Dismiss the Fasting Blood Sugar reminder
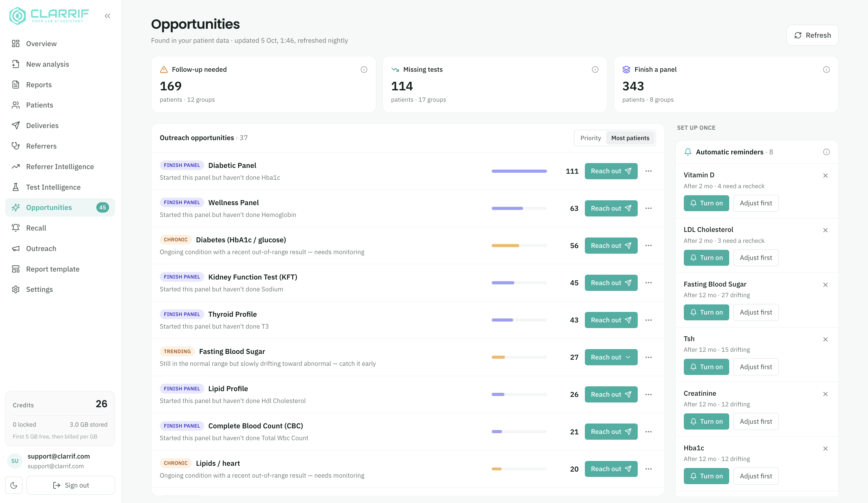 [x=825, y=285]
